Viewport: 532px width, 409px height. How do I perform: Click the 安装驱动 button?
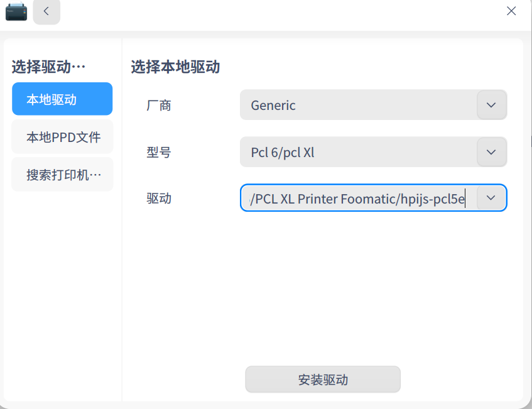[x=323, y=379]
